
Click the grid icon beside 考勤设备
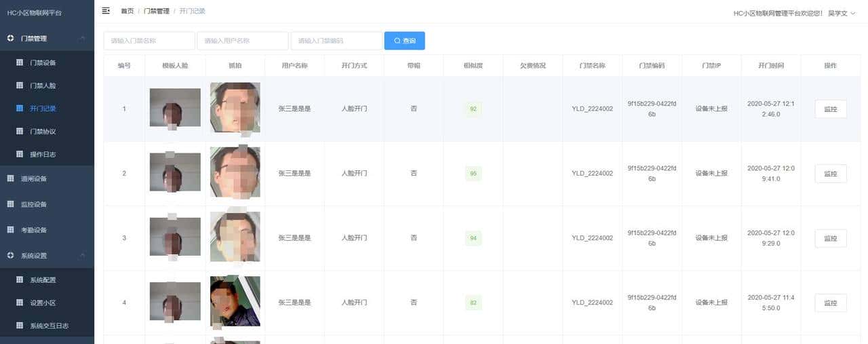10,230
